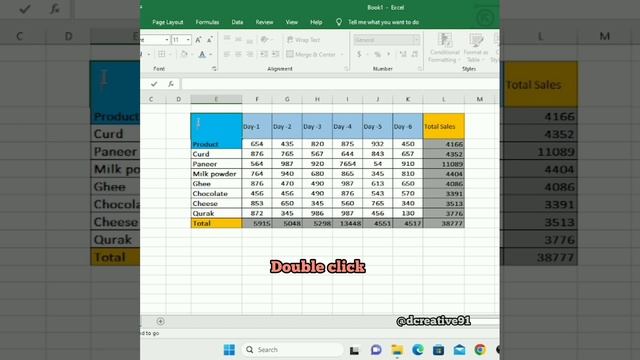Expand the Merge & Center dropdown arrow
Image resolution: width=640 pixels, height=360 pixels.
pyautogui.click(x=342, y=54)
